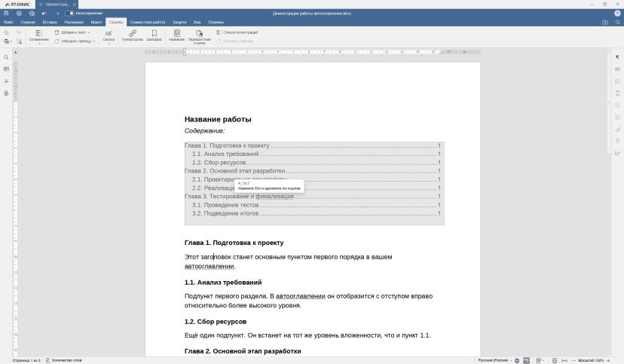Close the Демонстрация document tab
The image size is (624, 364).
point(75,5)
